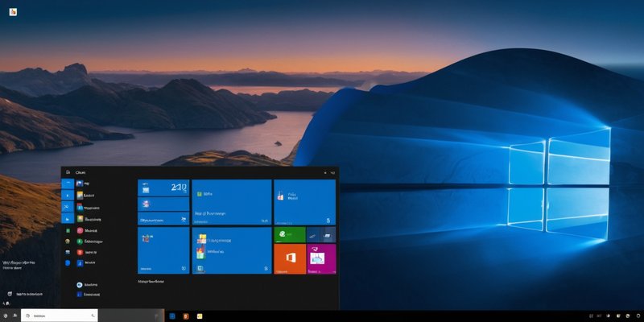Open the orange Office tile in Start menu
The image size is (644, 322).
pyautogui.click(x=290, y=259)
